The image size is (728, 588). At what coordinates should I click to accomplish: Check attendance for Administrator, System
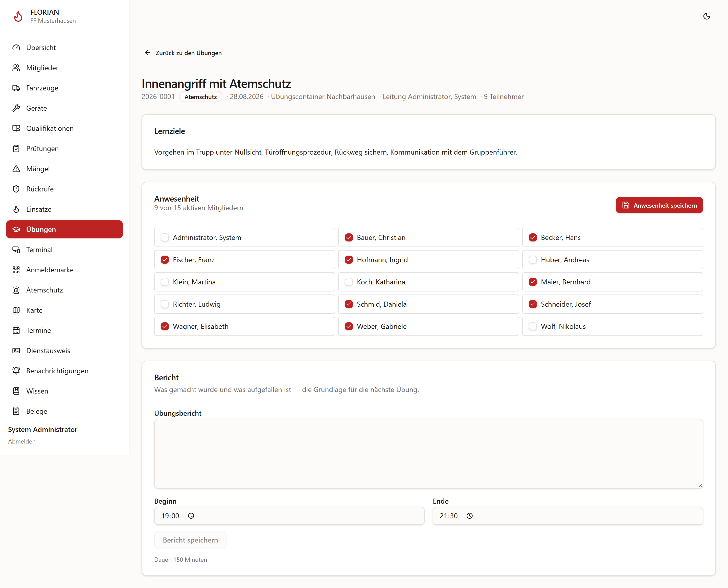(x=165, y=237)
